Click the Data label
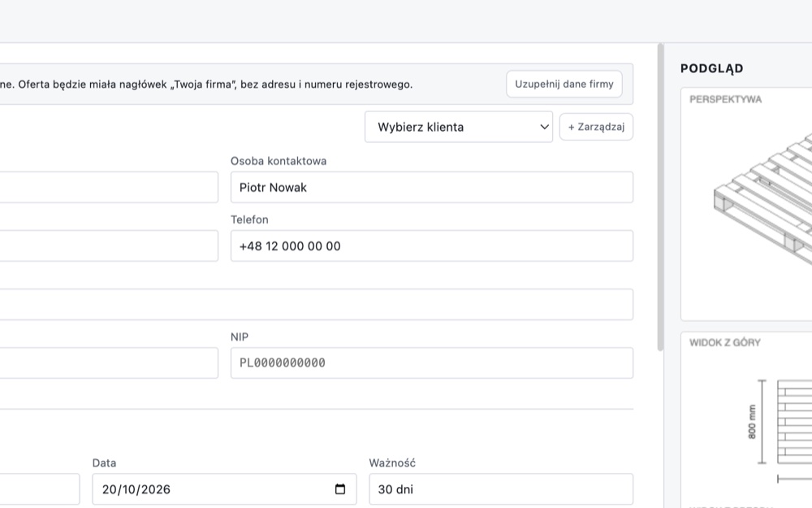Viewport: 812px width, 508px height. pos(104,463)
